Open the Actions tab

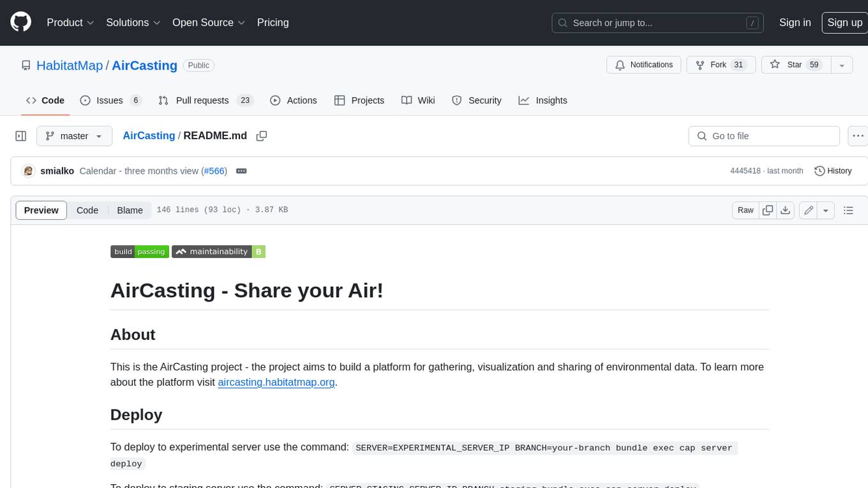[294, 100]
